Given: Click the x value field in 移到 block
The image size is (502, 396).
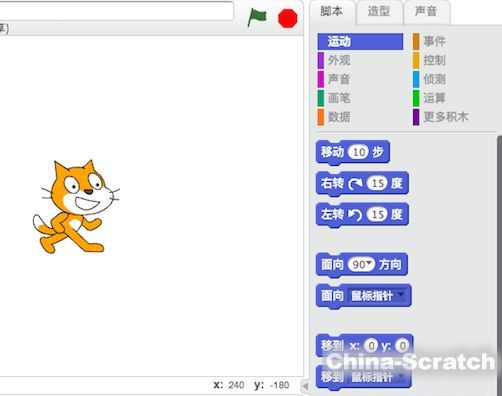Looking at the screenshot, I should pos(371,346).
